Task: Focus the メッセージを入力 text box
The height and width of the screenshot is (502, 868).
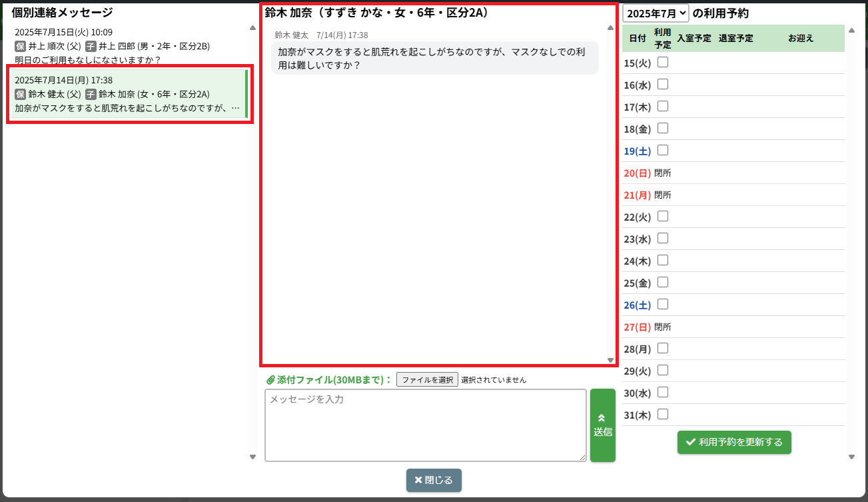Action: 425,425
